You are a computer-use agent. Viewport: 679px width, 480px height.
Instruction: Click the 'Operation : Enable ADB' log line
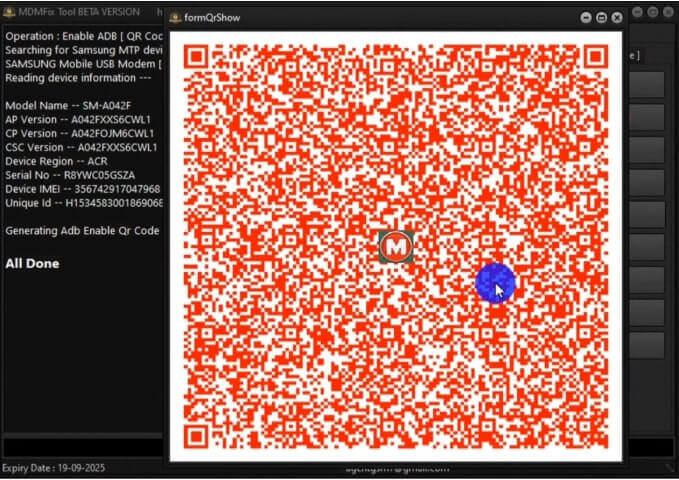(x=84, y=36)
